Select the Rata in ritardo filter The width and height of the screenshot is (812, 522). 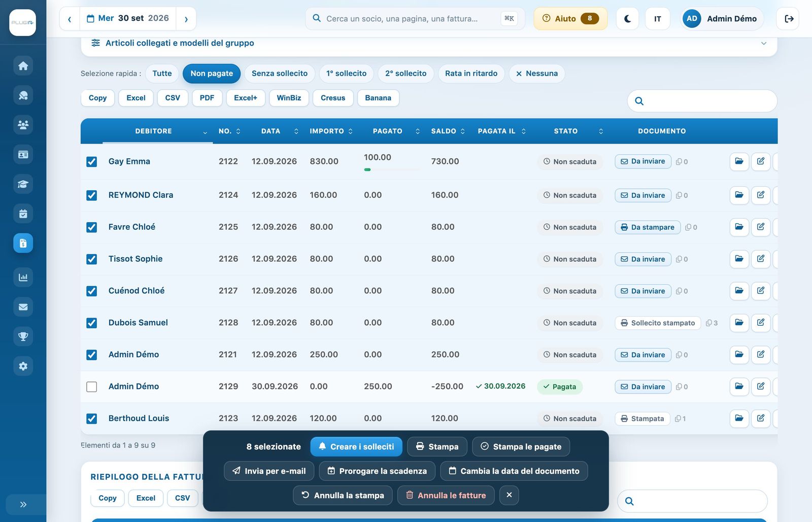471,74
